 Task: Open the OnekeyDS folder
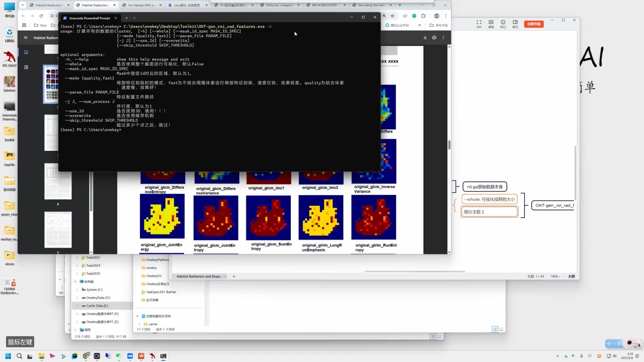(x=152, y=276)
